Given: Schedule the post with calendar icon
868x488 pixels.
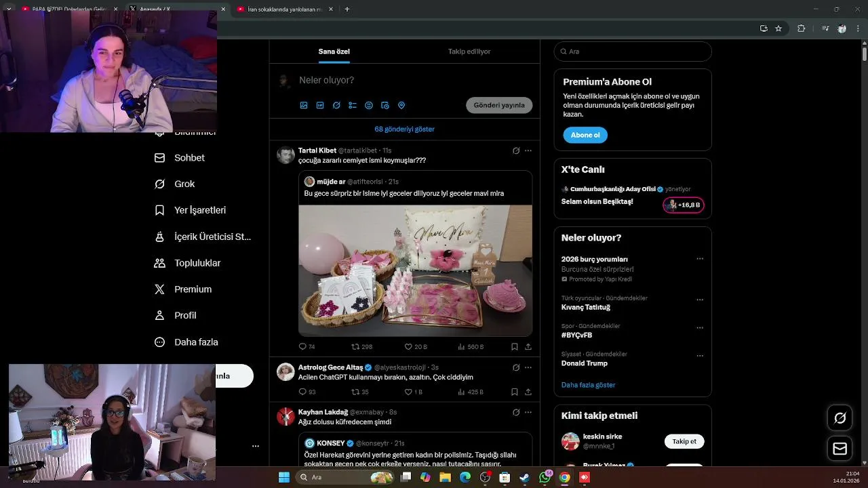Looking at the screenshot, I should point(385,105).
